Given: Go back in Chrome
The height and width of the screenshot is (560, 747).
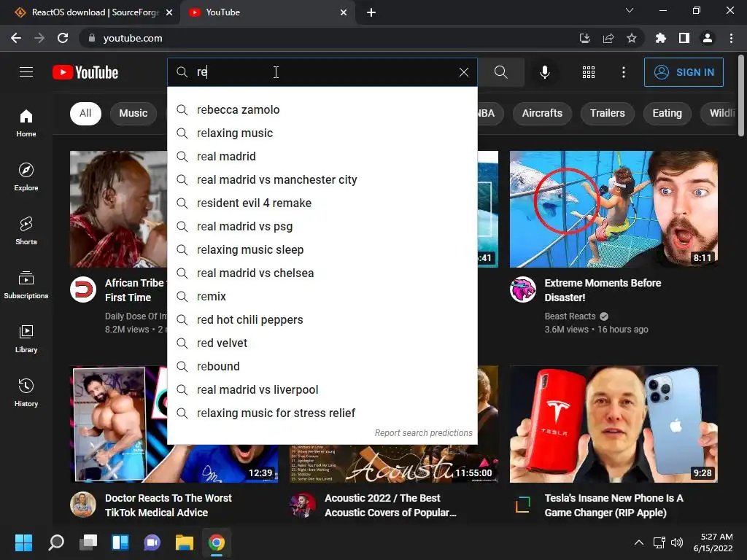Looking at the screenshot, I should (x=16, y=38).
